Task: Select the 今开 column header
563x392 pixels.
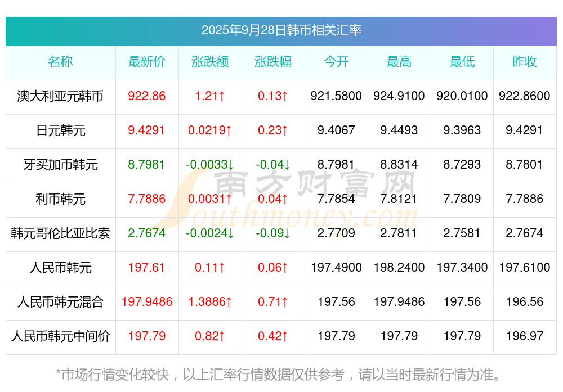Action: point(336,62)
